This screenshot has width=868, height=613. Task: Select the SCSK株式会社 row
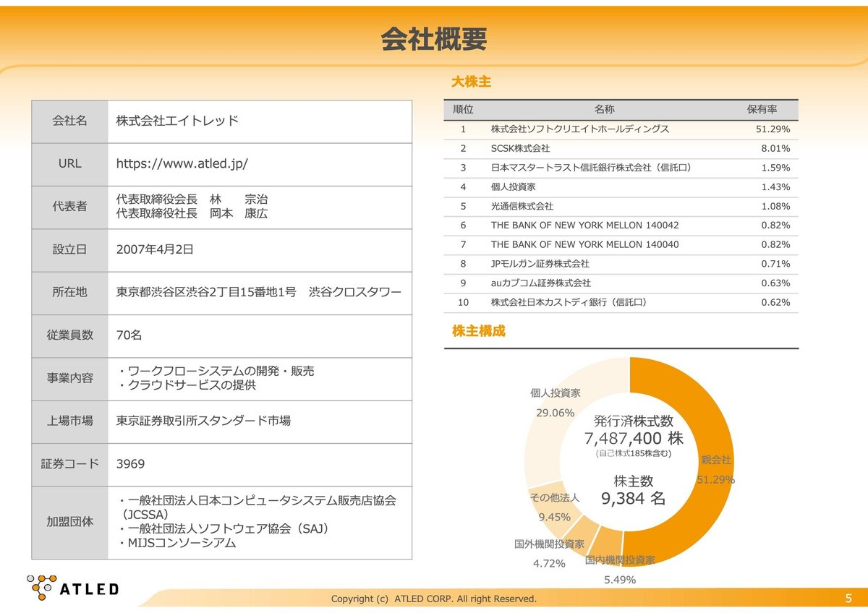tap(621, 149)
